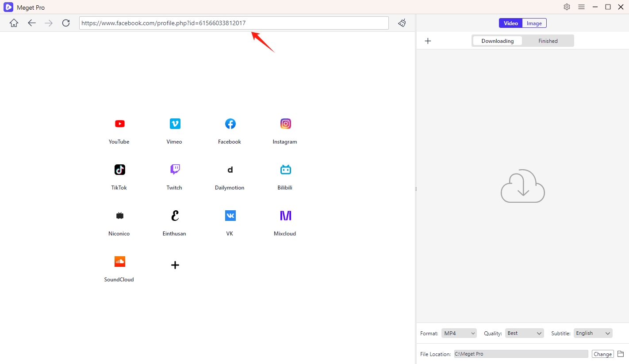Reload the current page
Viewport: 629px width, 364px height.
coord(66,23)
